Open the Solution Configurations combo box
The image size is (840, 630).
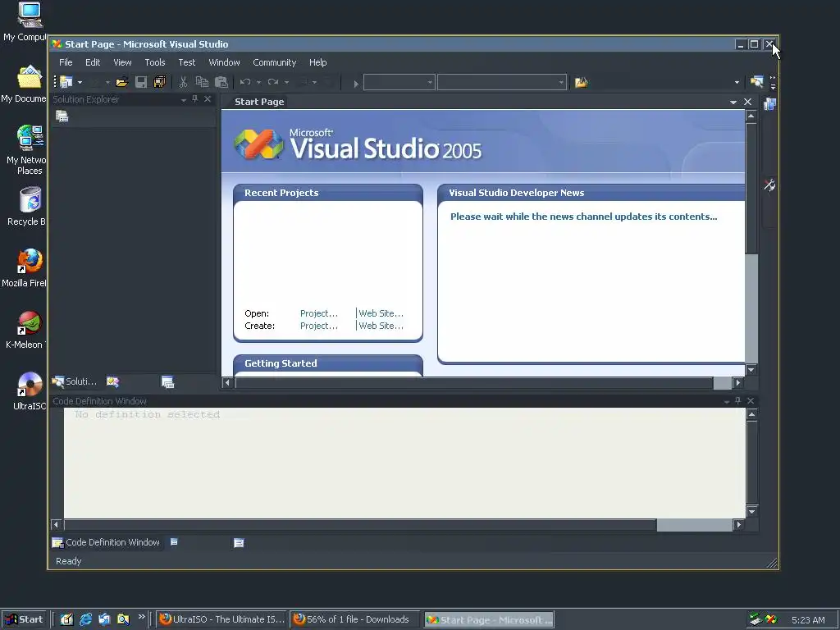coord(399,83)
